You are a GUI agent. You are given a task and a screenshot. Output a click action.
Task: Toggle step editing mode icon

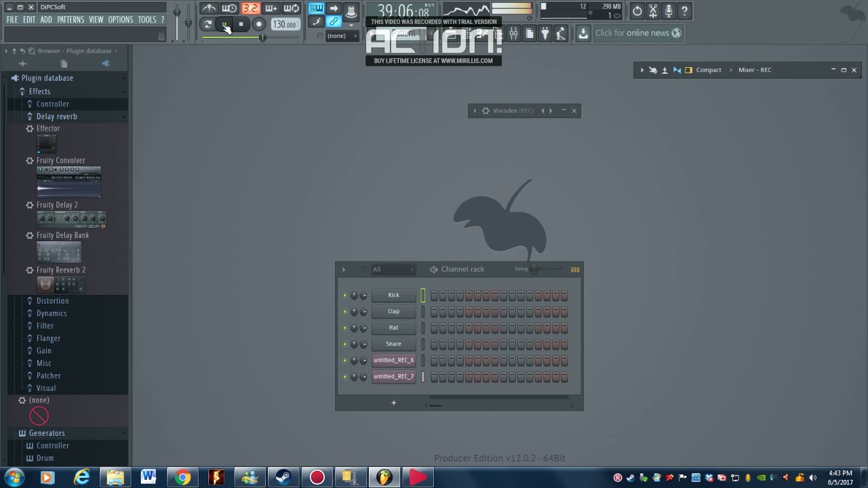316,22
